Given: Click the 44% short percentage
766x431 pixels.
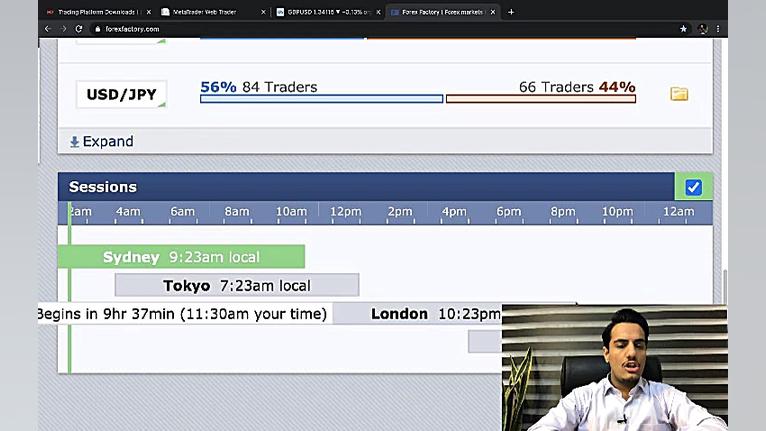Looking at the screenshot, I should click(617, 86).
